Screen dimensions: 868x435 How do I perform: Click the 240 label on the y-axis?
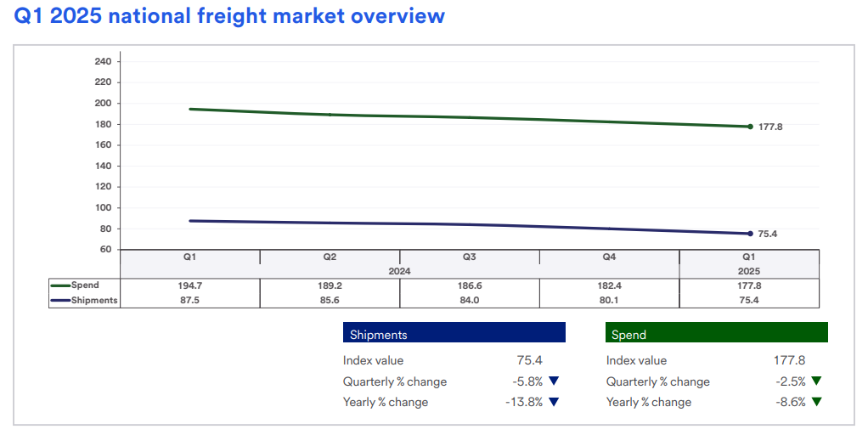(103, 61)
